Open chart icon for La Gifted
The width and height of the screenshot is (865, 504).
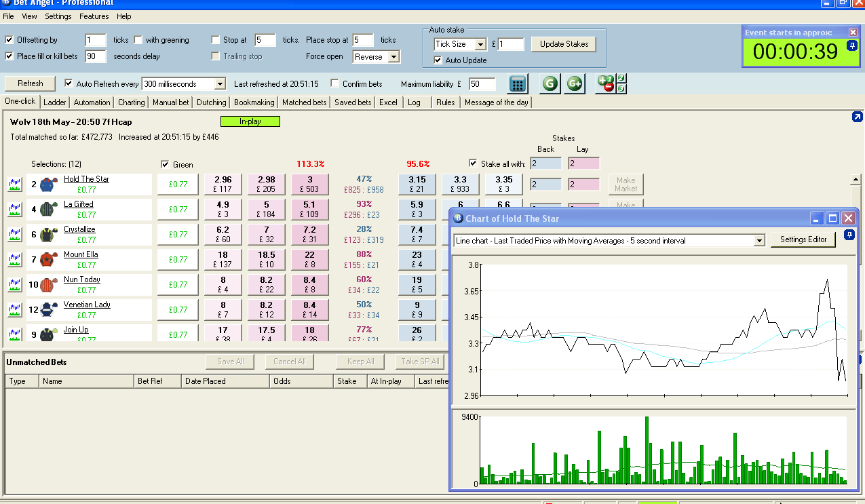click(x=15, y=210)
